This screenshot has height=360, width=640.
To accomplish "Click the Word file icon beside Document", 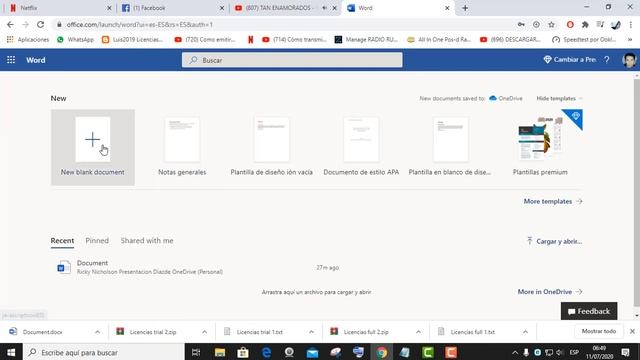I will (63, 267).
